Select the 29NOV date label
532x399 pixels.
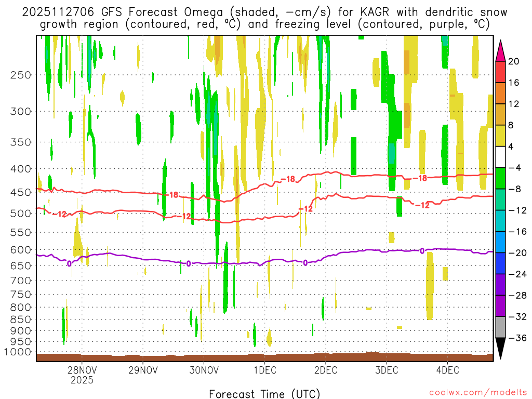143,370
